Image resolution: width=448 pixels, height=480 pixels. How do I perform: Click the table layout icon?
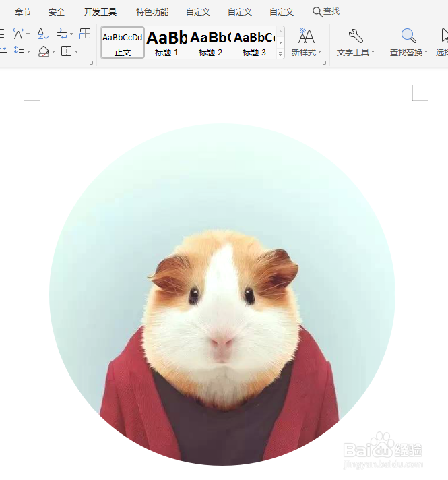[x=85, y=34]
